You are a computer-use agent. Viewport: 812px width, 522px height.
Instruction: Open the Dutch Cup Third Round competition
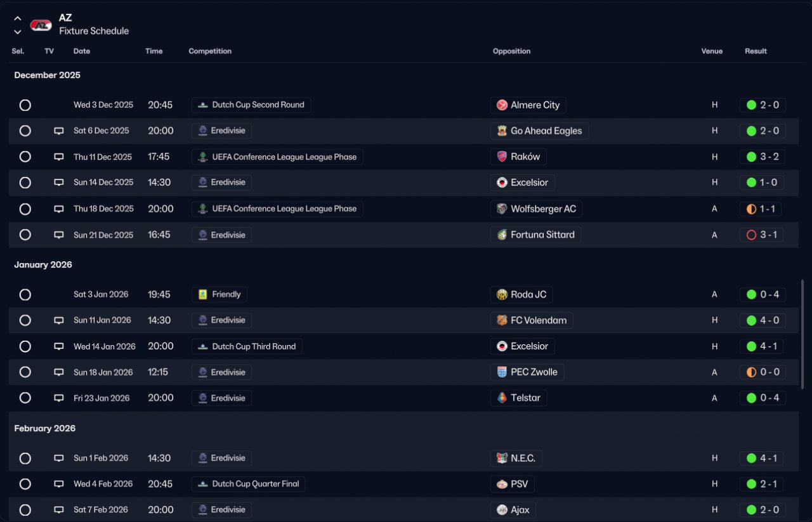pos(247,346)
